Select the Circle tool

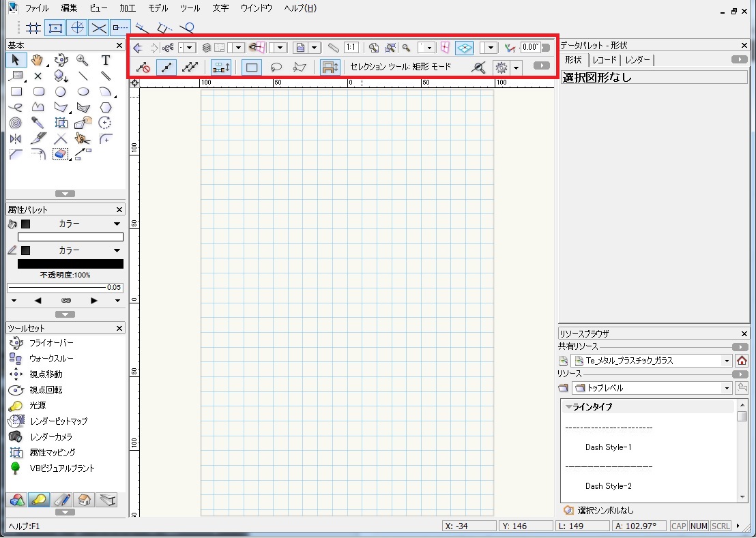(60, 91)
